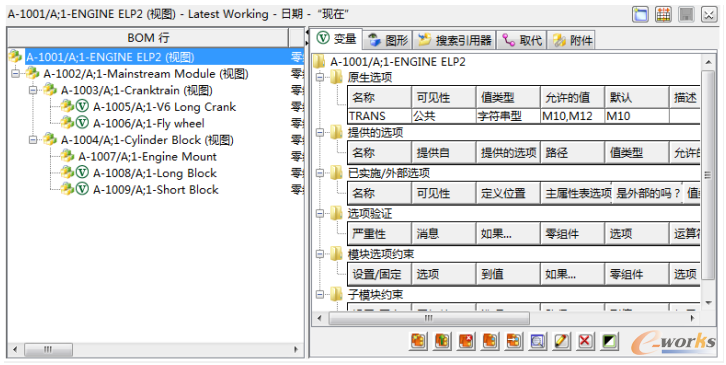
Task: Click the black-white contrast icon in bottom toolbar
Action: [x=609, y=341]
